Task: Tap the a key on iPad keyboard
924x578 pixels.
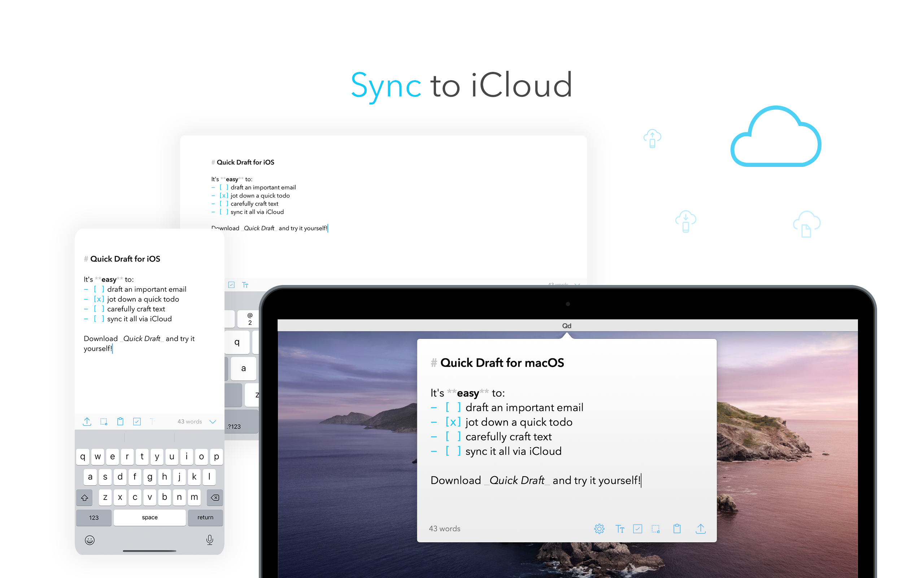Action: pyautogui.click(x=244, y=368)
